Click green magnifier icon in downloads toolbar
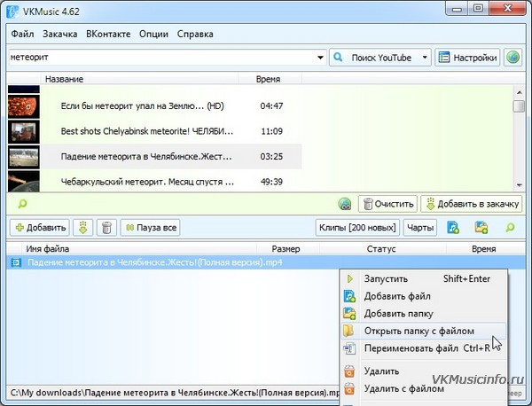This screenshot has height=406, width=532. [510, 228]
